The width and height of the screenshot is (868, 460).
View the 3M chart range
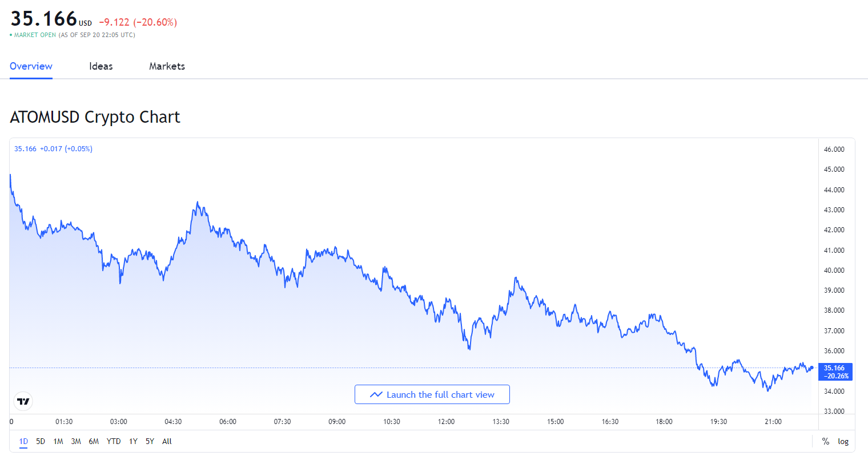click(76, 441)
